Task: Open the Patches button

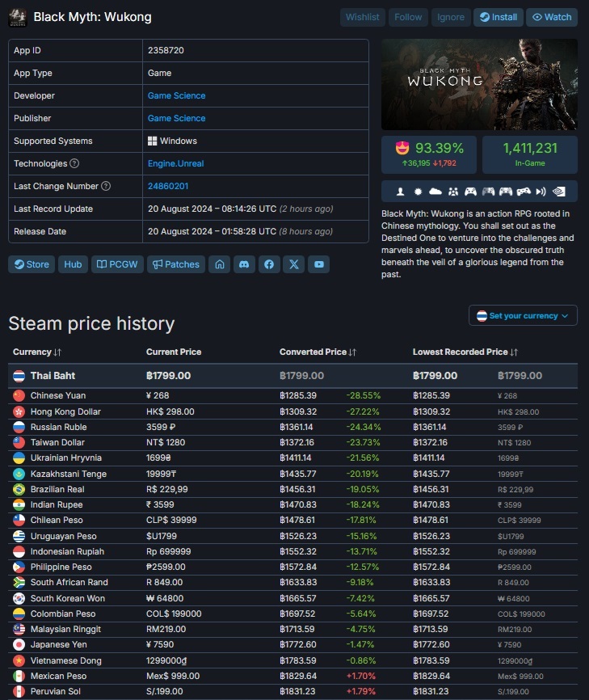Action: coord(176,264)
